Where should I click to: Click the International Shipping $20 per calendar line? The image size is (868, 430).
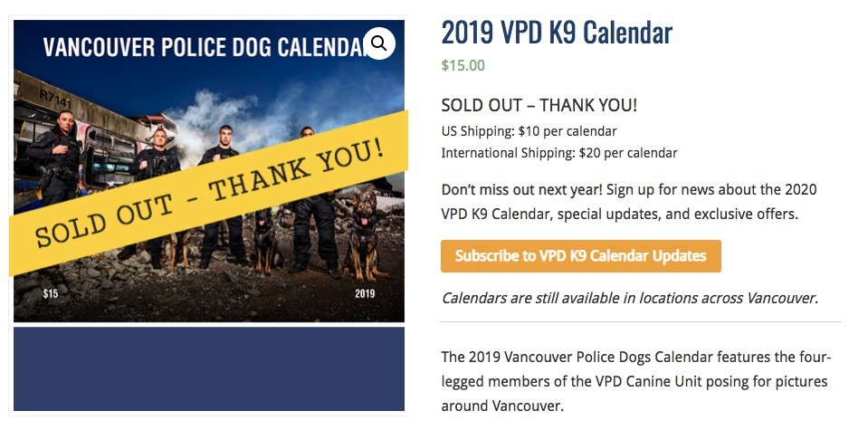pos(558,153)
